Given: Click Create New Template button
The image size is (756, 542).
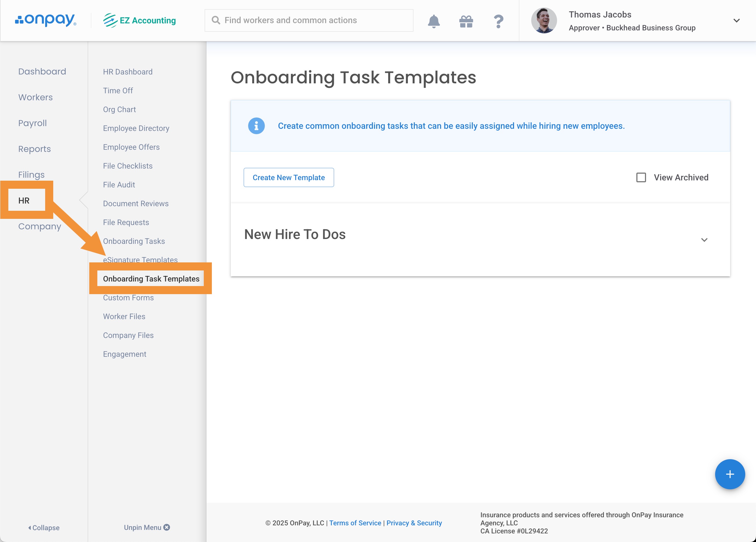Looking at the screenshot, I should (289, 177).
